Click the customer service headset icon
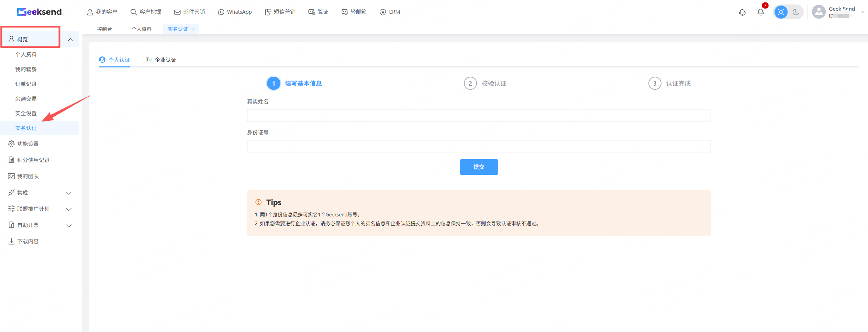 point(742,12)
